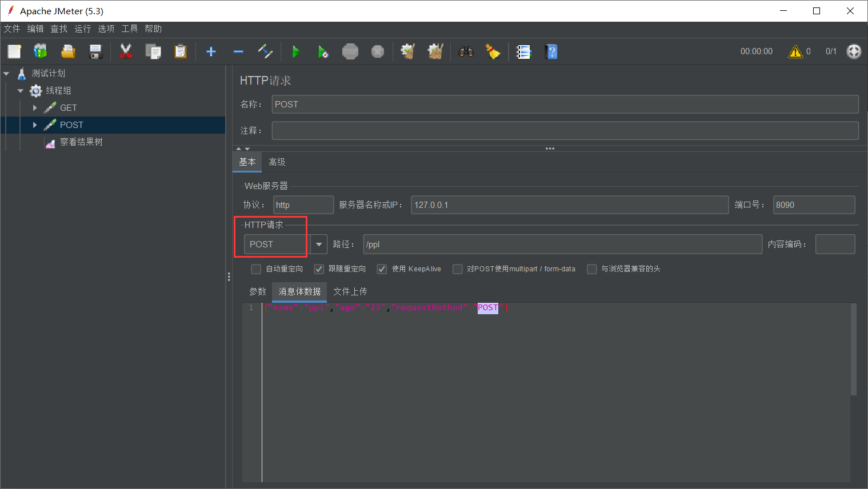The image size is (868, 489).
Task: Open the 查找 menu
Action: pos(59,29)
